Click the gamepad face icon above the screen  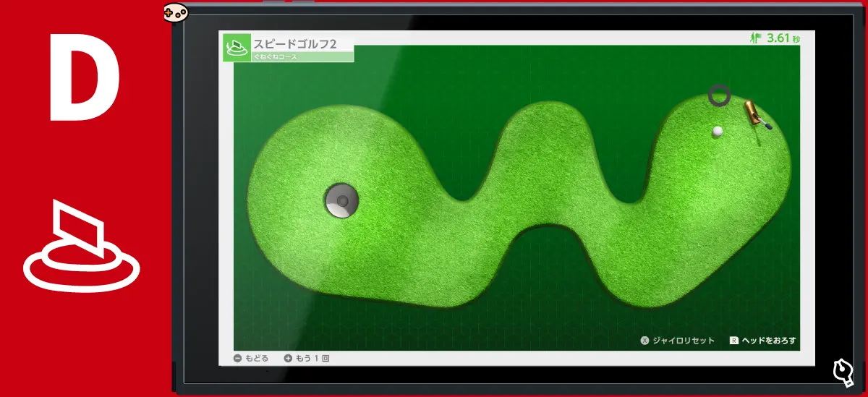175,12
